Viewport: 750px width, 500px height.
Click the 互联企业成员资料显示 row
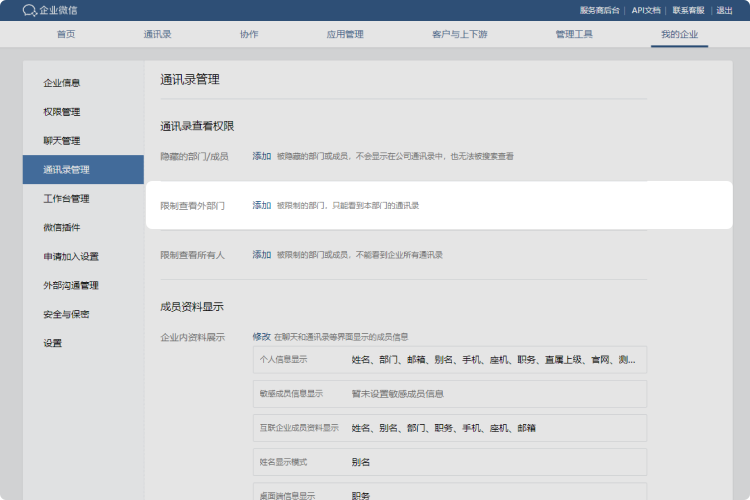tap(450, 428)
